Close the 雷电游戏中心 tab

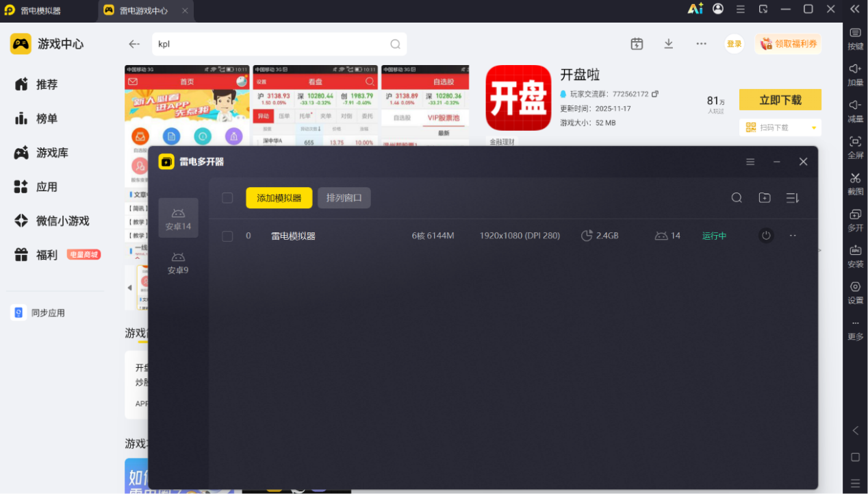click(x=185, y=10)
